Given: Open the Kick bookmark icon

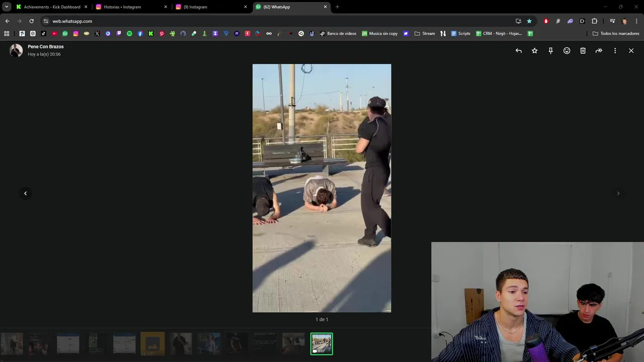Looking at the screenshot, I should [x=151, y=34].
